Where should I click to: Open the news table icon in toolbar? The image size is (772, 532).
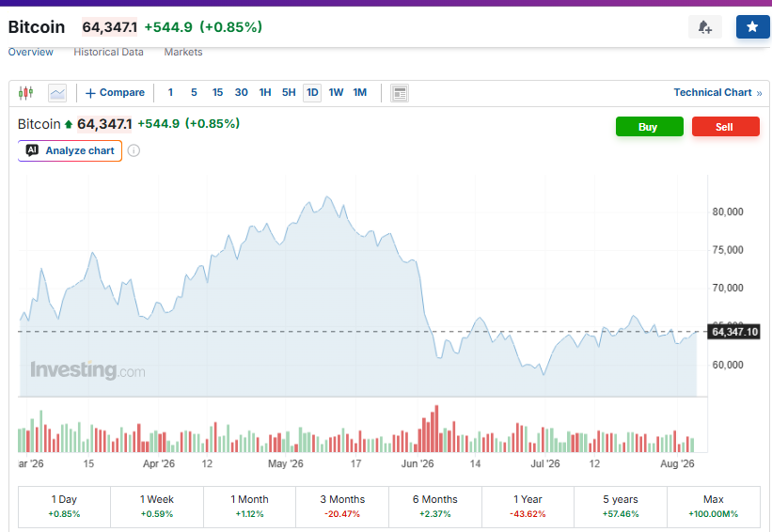[400, 92]
